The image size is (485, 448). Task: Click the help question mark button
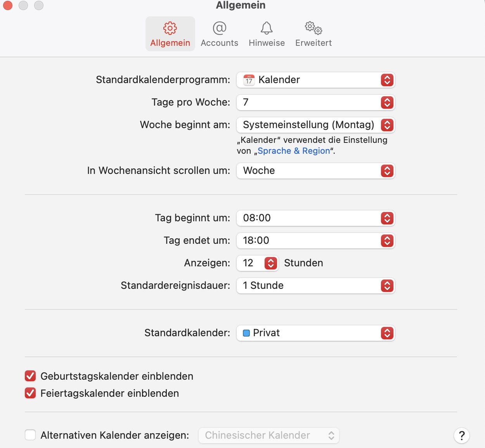coord(461,436)
